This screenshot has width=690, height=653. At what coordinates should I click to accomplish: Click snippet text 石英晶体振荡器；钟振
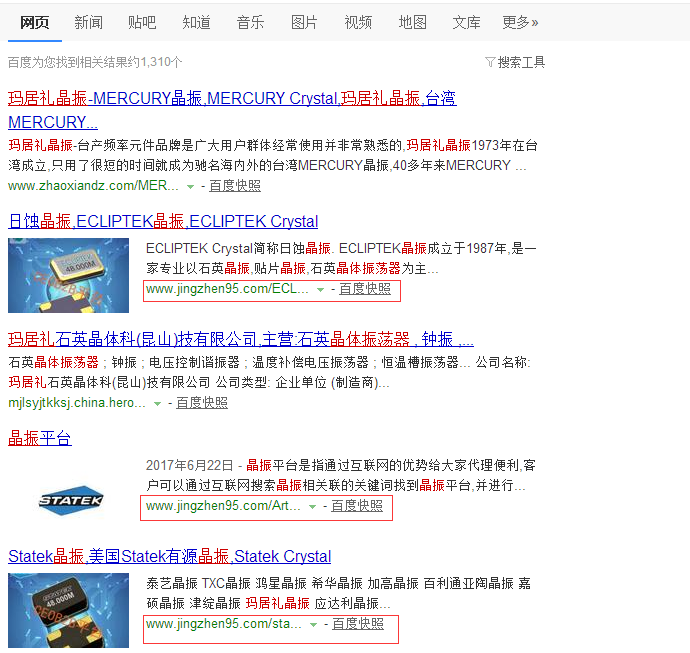[x=73, y=363]
